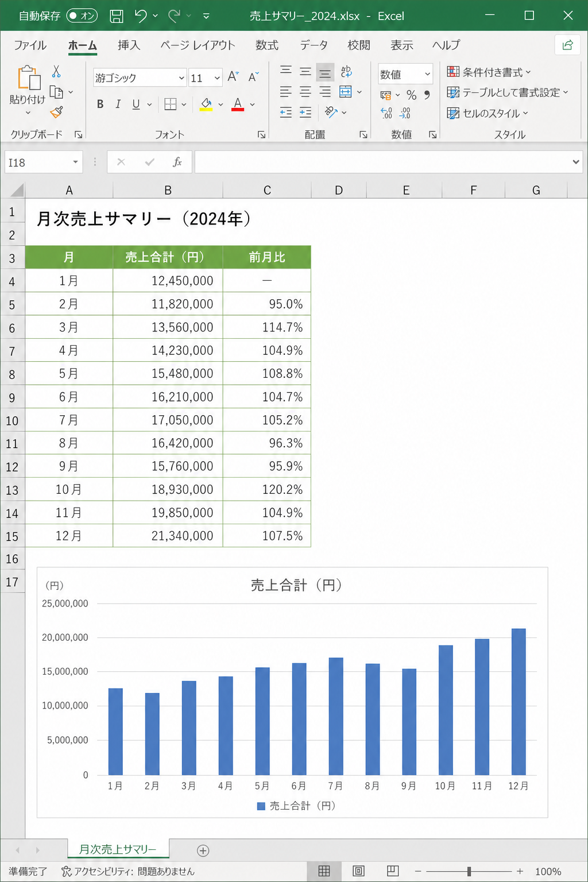Align text to the right
This screenshot has height=882, width=588.
tap(325, 92)
